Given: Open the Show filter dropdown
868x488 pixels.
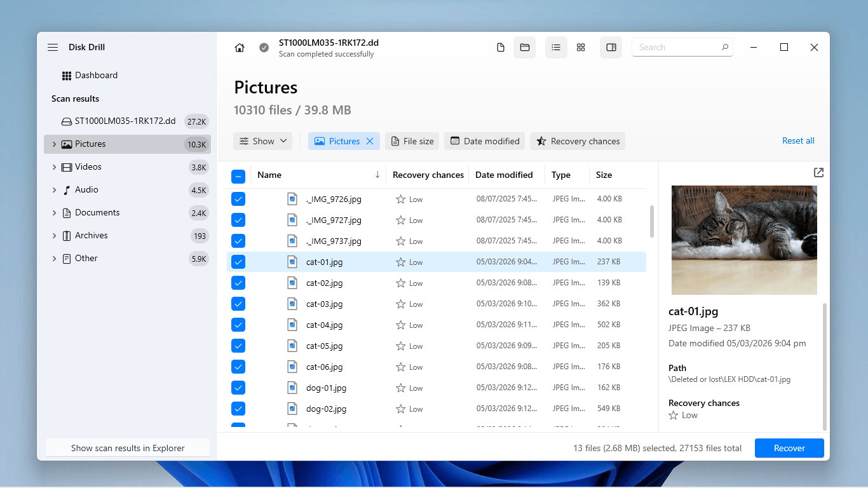Looking at the screenshot, I should (x=262, y=141).
